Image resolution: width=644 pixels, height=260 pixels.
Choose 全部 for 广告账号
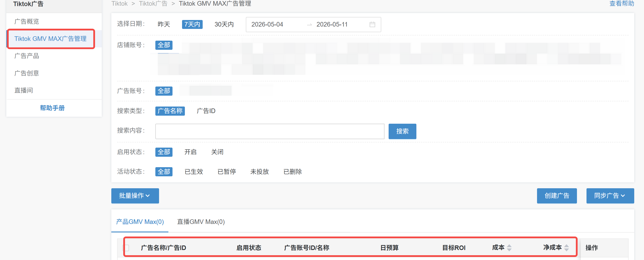pos(164,91)
